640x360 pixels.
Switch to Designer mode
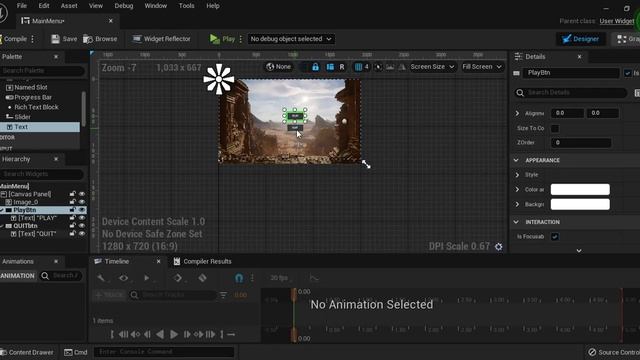pos(580,39)
